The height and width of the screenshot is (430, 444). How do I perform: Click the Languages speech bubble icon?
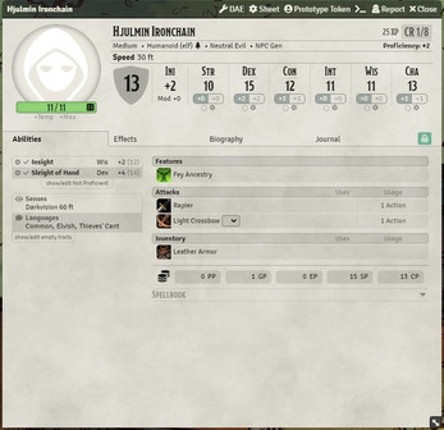pyautogui.click(x=19, y=218)
